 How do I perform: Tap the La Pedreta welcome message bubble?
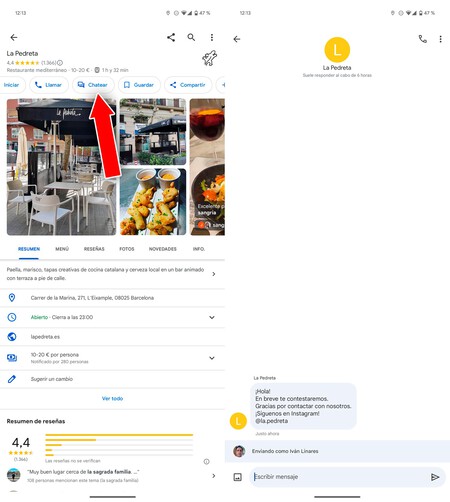tap(303, 406)
